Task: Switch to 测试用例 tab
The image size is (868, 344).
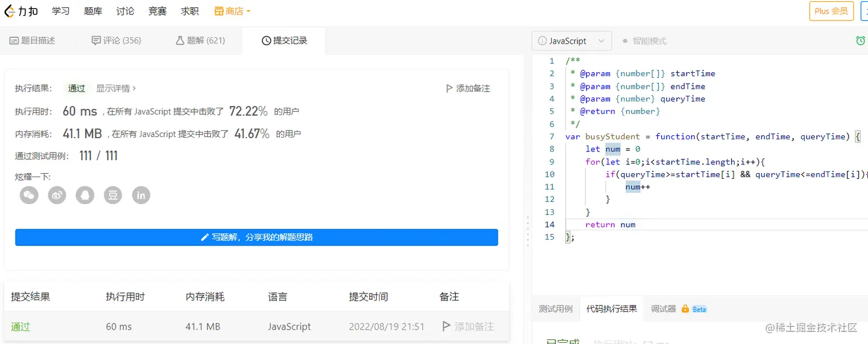Action: tap(555, 308)
